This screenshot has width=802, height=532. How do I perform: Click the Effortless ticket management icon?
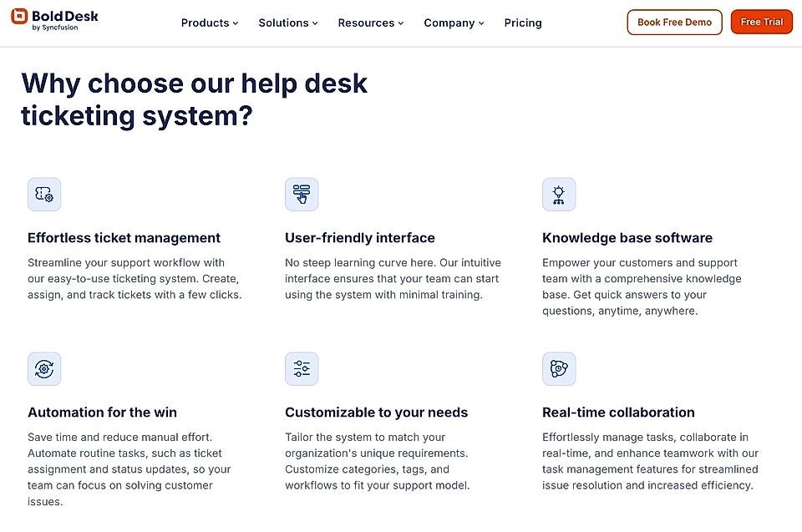point(43,194)
